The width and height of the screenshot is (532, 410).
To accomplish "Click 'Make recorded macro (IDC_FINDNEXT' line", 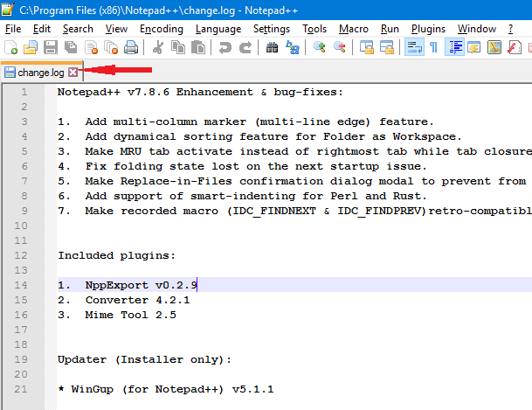I will pos(294,211).
